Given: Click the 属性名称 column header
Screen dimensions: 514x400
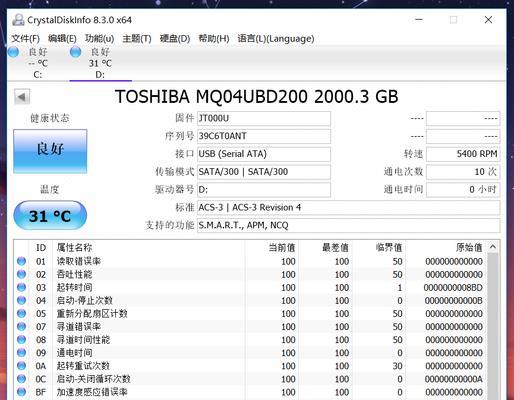Looking at the screenshot, I should click(x=149, y=248).
